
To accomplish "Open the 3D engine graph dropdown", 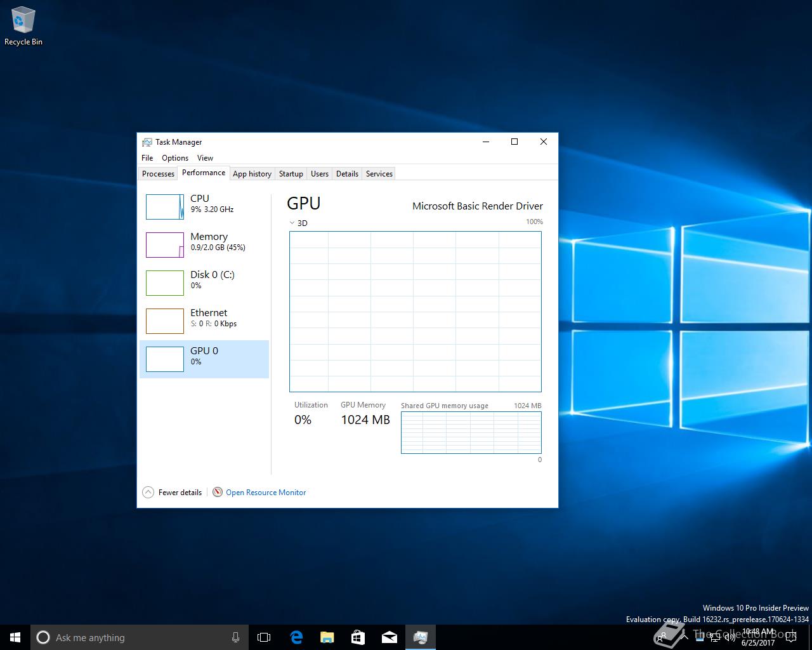I will (298, 223).
